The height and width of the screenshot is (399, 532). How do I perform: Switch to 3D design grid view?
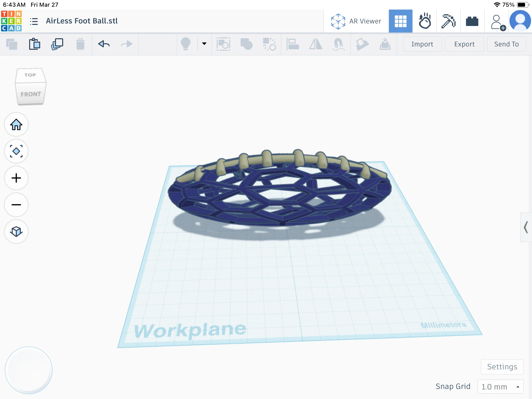click(x=400, y=21)
